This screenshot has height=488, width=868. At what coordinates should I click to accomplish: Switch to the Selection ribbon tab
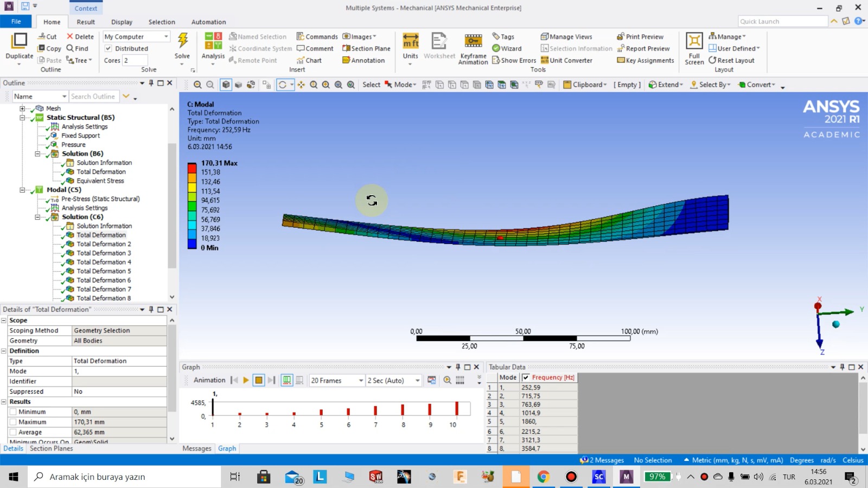pos(162,22)
